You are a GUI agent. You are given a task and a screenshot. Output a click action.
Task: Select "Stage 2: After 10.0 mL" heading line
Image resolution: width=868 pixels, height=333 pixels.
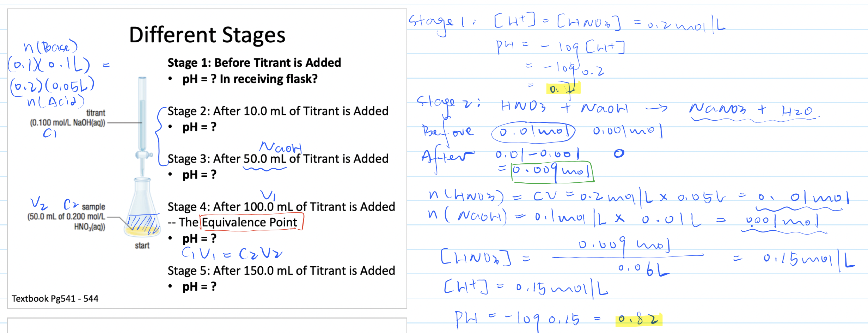pos(277,111)
